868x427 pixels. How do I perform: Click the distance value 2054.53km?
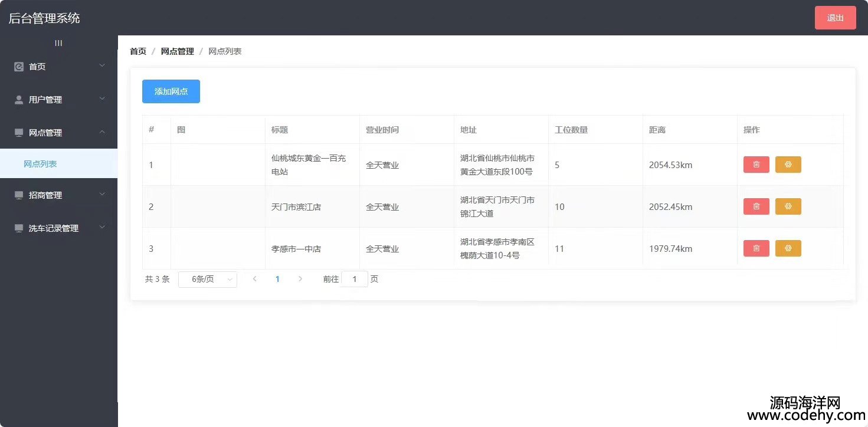pos(671,165)
